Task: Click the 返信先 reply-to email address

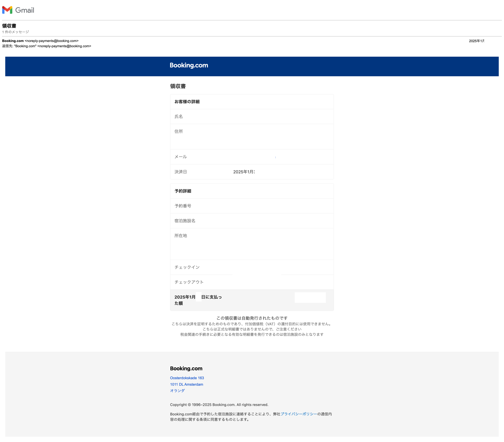Action: 64,46
